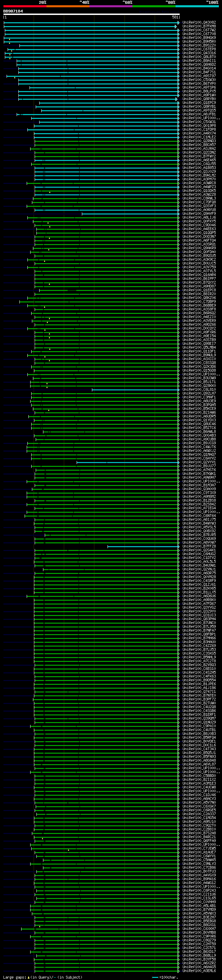Click the UniRef100_C6T708 label
Viewport: 222px width, 980px height.
point(199,34)
